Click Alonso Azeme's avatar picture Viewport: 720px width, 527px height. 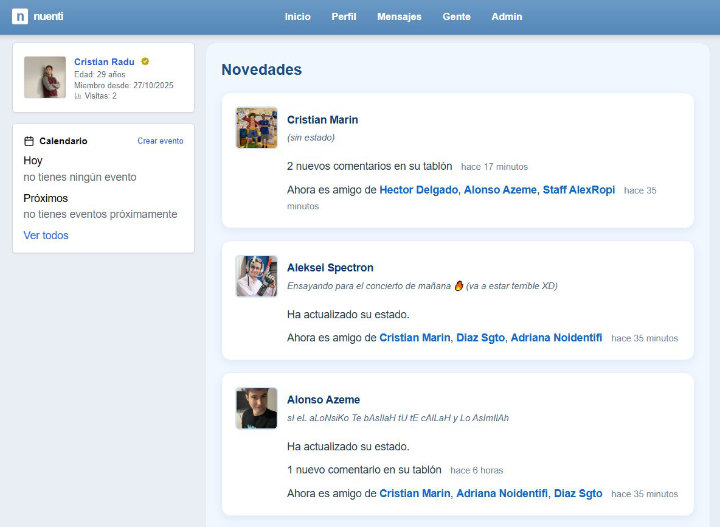256,408
